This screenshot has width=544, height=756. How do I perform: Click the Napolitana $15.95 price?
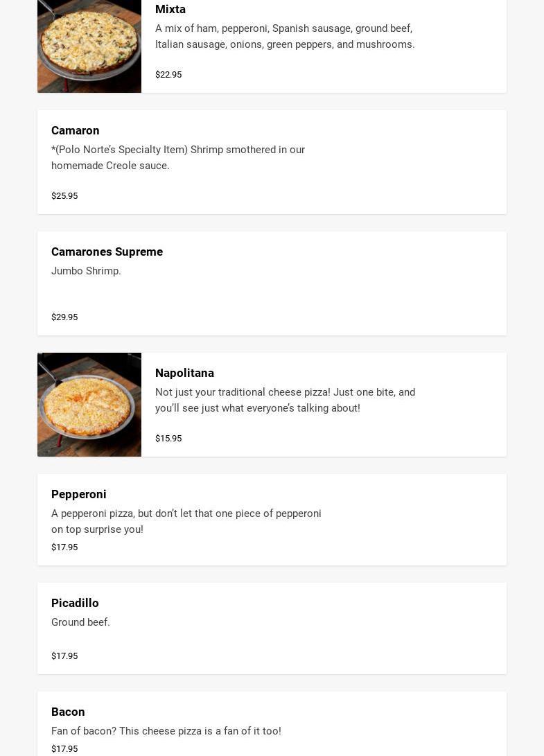point(168,438)
